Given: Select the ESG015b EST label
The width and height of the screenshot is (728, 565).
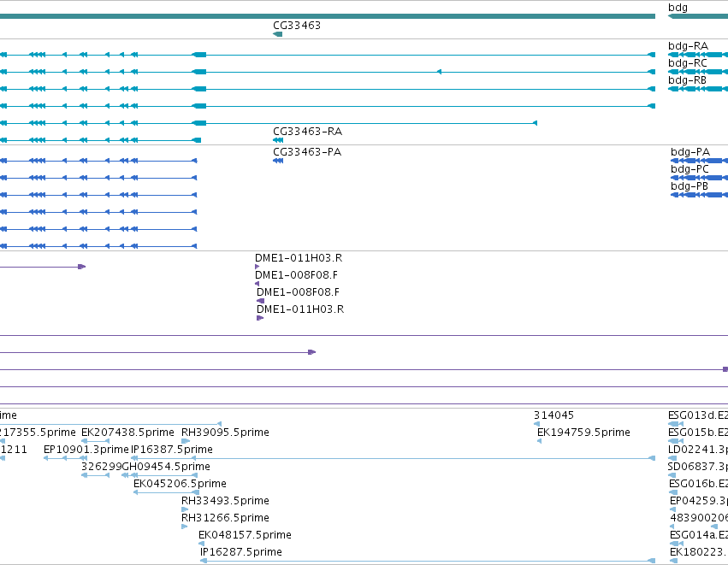Looking at the screenshot, I should 698,433.
